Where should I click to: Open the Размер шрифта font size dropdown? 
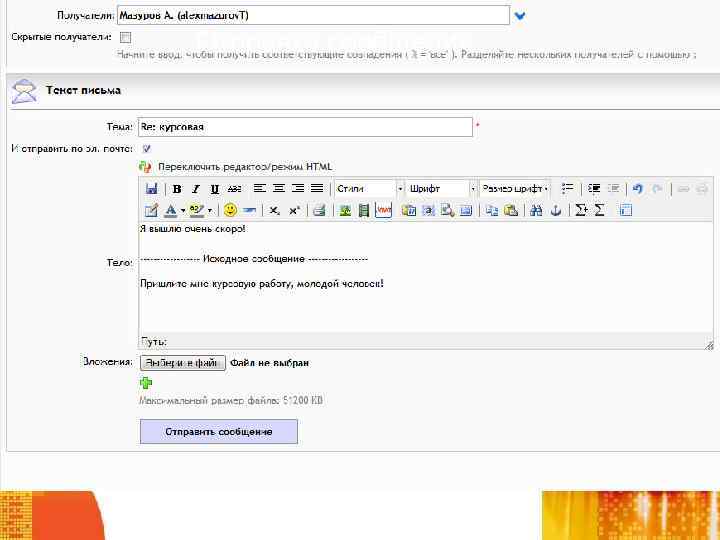pos(514,189)
